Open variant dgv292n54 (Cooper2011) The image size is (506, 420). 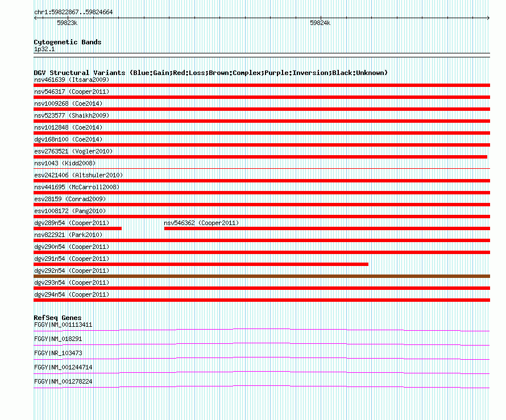coord(72,271)
